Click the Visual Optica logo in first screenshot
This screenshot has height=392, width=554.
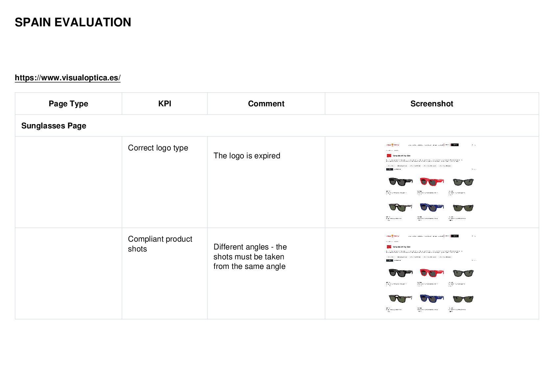pos(392,144)
